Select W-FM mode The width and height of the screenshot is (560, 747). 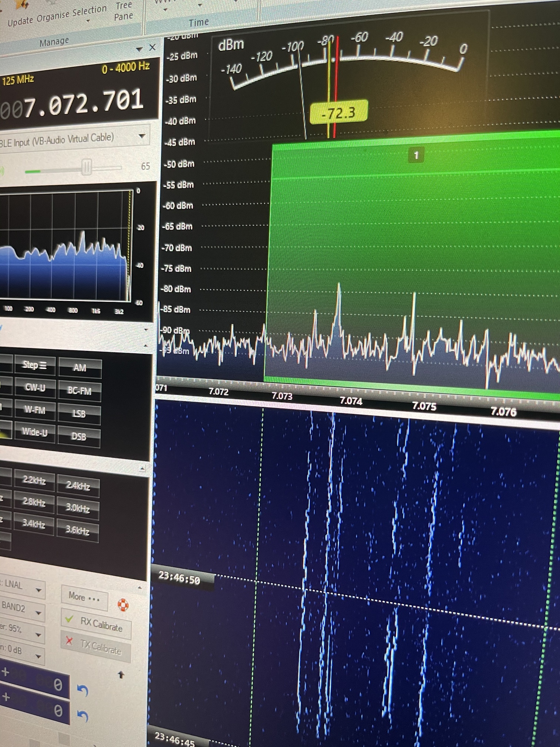(34, 410)
